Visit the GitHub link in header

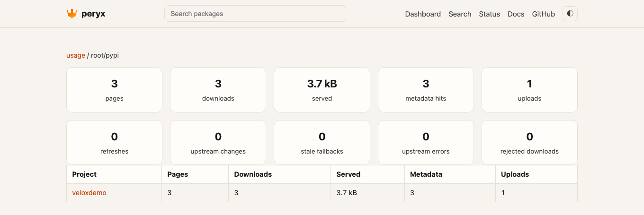544,14
